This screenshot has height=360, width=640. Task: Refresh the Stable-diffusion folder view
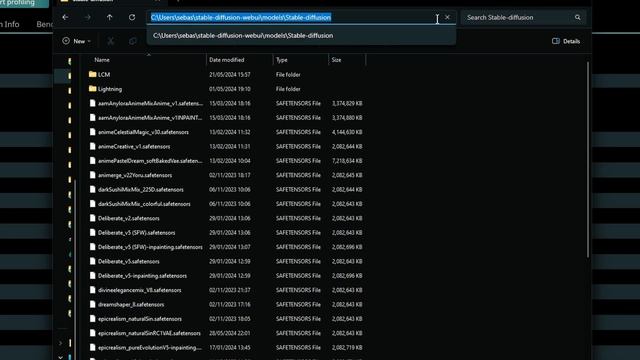(x=132, y=18)
